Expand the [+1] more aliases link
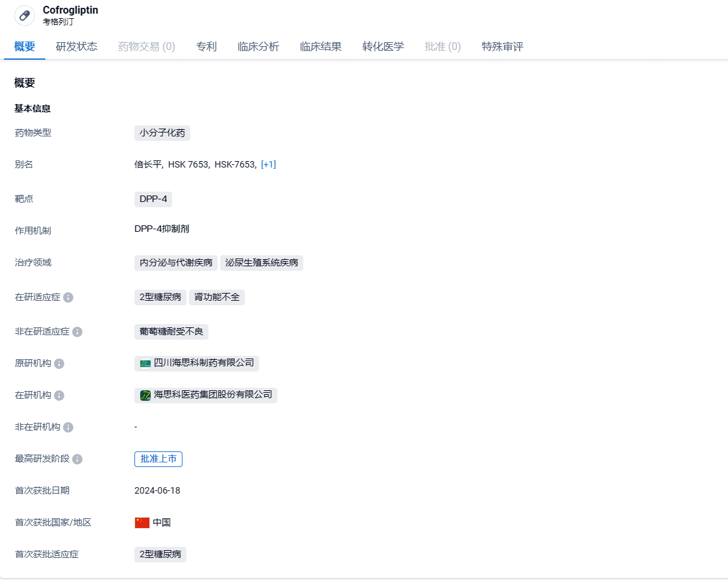Viewport: 728px width, 580px height. click(x=268, y=164)
